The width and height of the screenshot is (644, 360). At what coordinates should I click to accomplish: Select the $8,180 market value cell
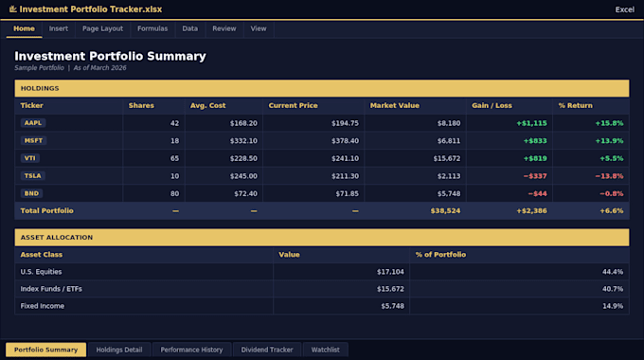pos(415,123)
